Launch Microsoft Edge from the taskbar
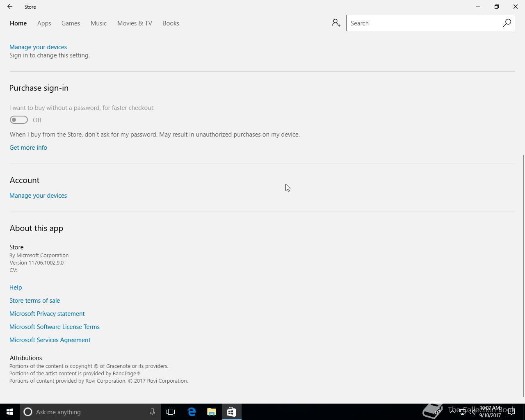The height and width of the screenshot is (420, 525). (x=192, y=412)
